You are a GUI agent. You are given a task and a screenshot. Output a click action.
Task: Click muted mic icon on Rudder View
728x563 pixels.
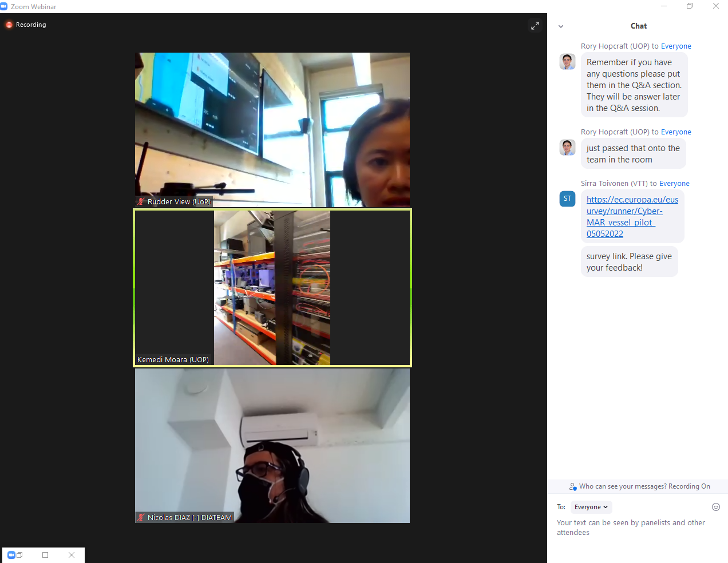click(x=141, y=201)
